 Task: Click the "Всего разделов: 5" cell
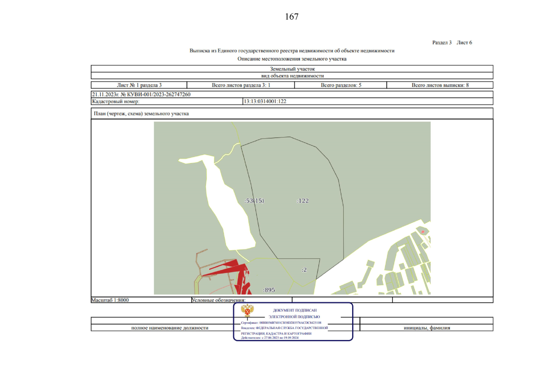pos(341,85)
